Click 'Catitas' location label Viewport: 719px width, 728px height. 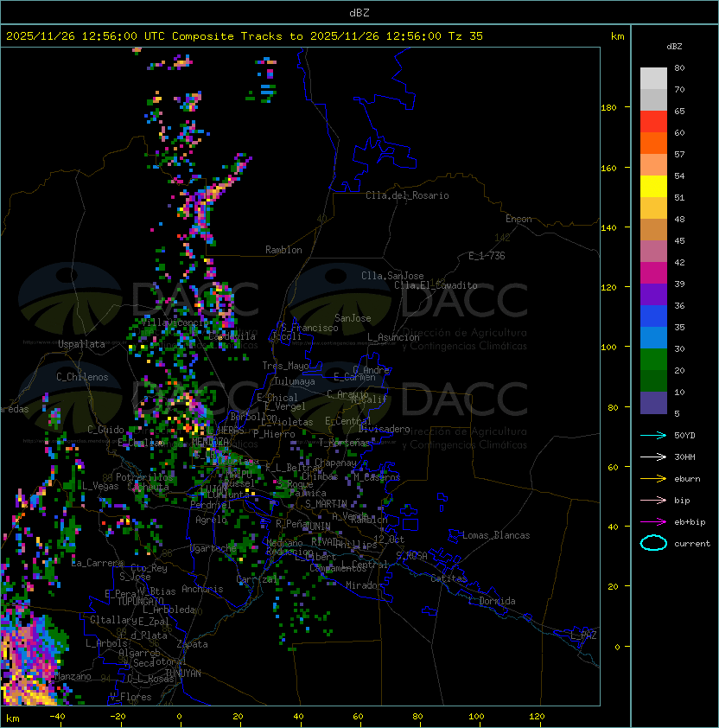[x=449, y=578]
